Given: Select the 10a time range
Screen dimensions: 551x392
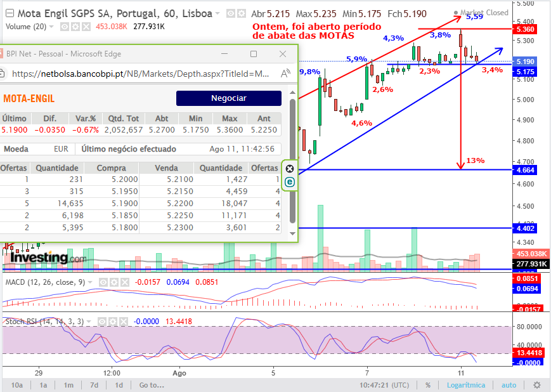Looking at the screenshot, I should pos(17,385).
